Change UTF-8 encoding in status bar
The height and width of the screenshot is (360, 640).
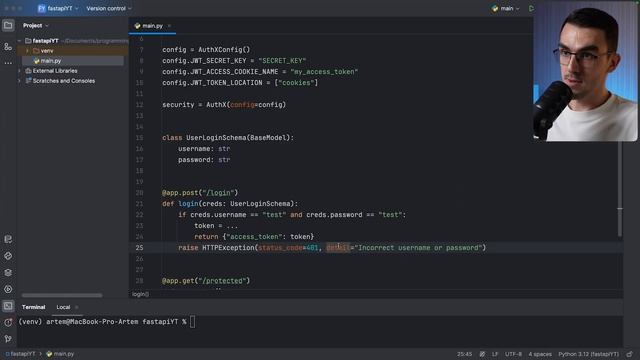[x=513, y=354]
